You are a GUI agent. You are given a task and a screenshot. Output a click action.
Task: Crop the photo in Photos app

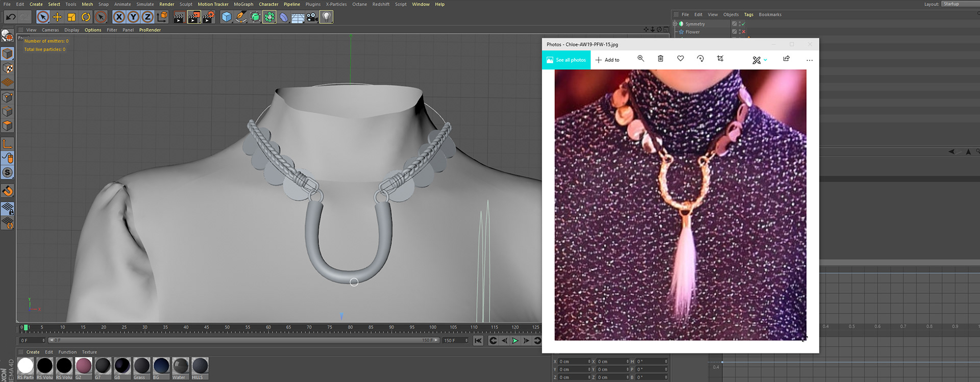point(720,59)
